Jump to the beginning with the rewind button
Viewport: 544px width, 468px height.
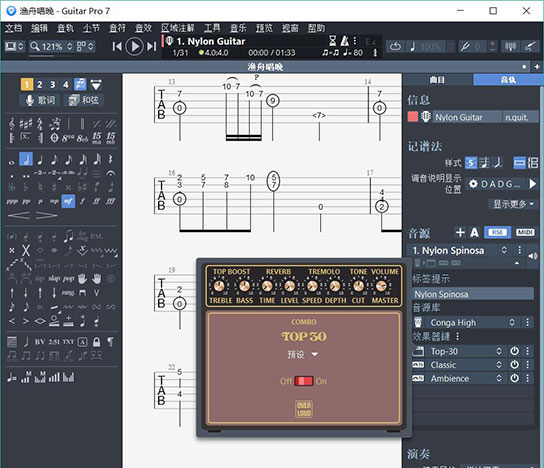[x=117, y=46]
